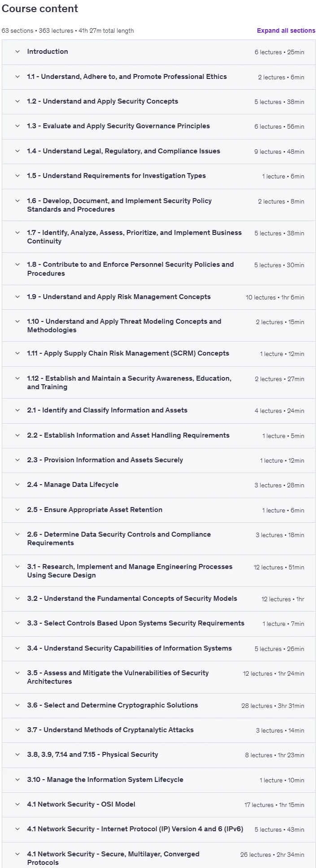The height and width of the screenshot is (868, 318).
Task: Open 2.6 Data Security Controls section
Action: coord(158,539)
